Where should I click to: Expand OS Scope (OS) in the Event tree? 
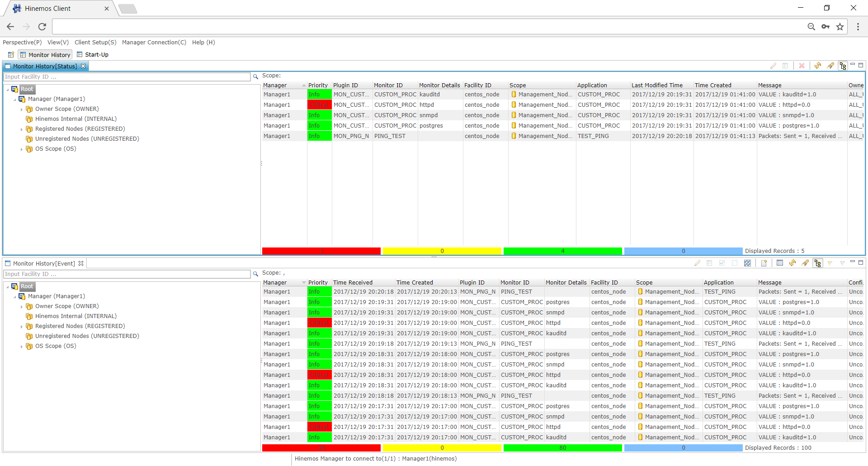click(22, 347)
